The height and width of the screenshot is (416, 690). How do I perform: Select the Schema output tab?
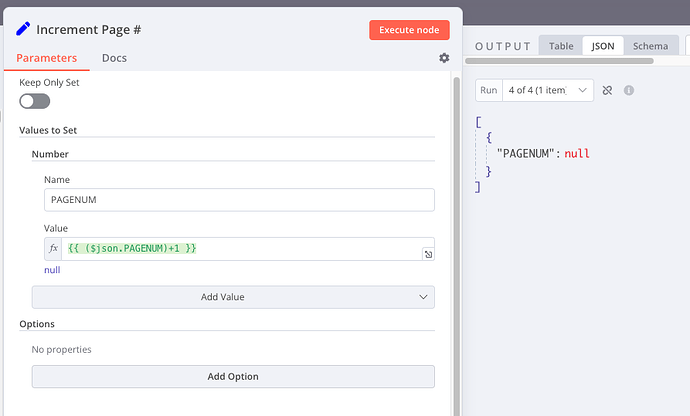(x=650, y=46)
